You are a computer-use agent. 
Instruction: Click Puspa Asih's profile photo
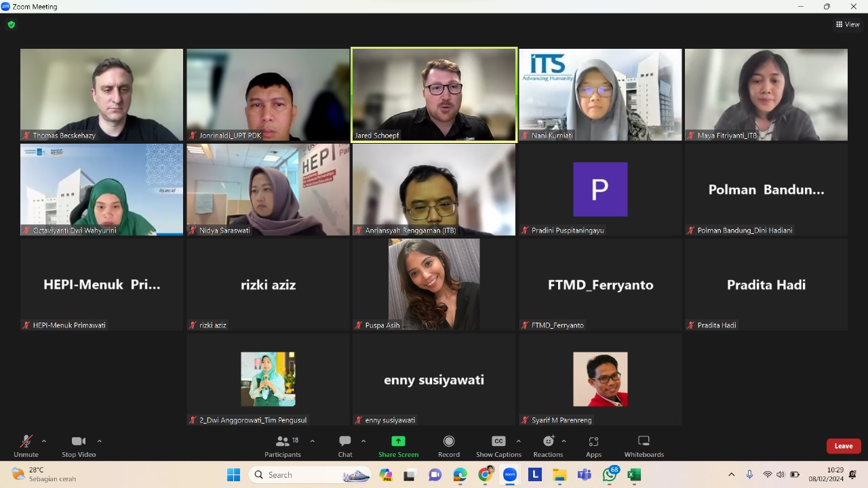click(x=434, y=284)
